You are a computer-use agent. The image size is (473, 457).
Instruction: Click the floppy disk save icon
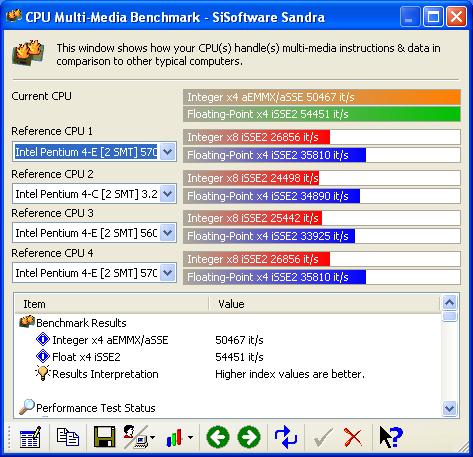pyautogui.click(x=105, y=437)
